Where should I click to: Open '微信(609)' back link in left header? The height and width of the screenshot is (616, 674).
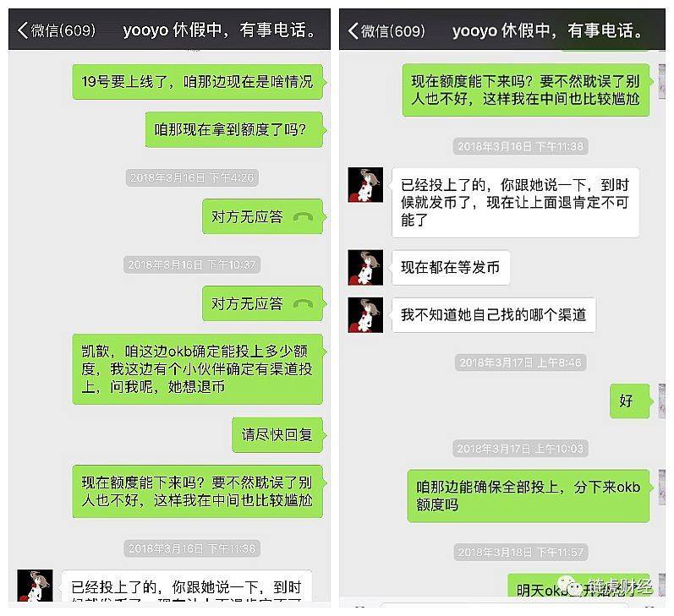pyautogui.click(x=57, y=30)
